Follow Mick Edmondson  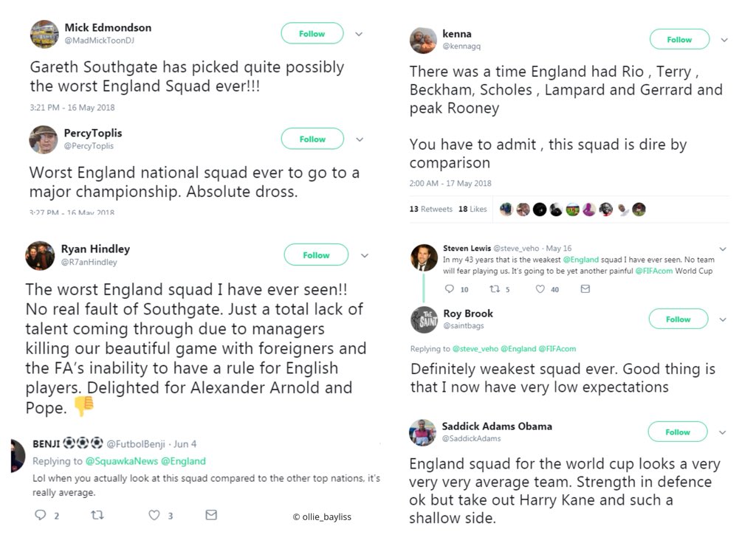click(x=312, y=33)
